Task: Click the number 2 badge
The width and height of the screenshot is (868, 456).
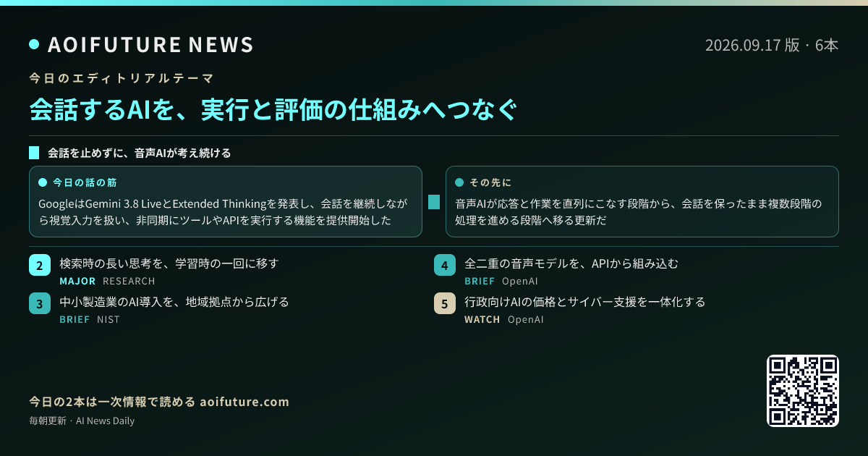Action: click(x=40, y=265)
